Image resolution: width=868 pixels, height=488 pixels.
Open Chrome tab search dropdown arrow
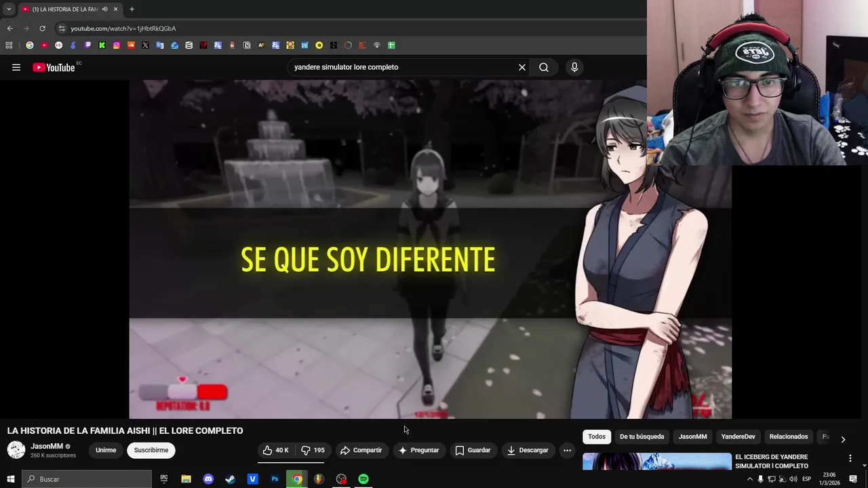click(9, 9)
